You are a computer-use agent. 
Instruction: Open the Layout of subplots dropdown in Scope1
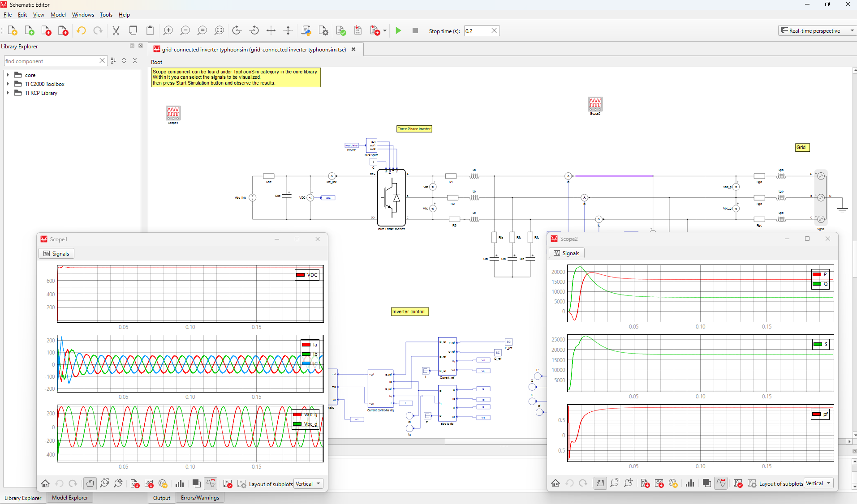(308, 484)
